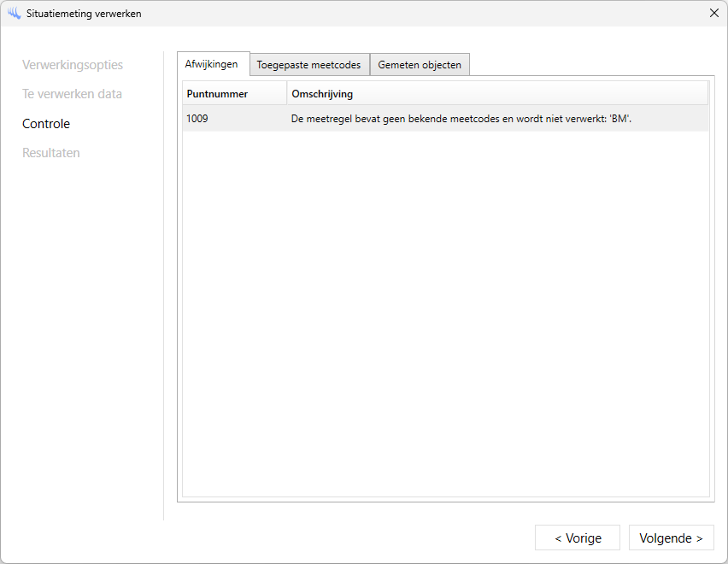Go to the Verwerkingsopties step

[x=73, y=65]
